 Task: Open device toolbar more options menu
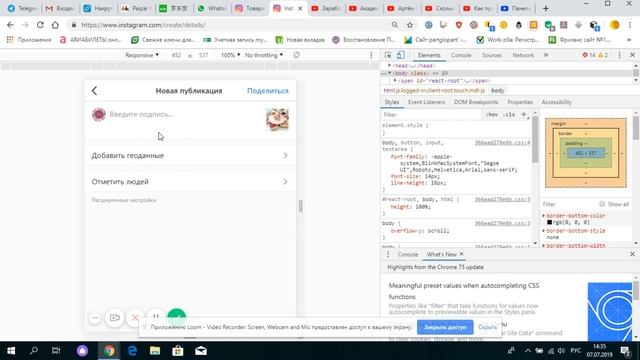[x=371, y=55]
